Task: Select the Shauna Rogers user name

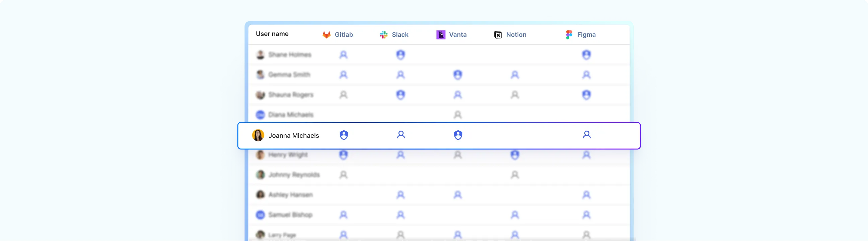Action: pos(291,95)
